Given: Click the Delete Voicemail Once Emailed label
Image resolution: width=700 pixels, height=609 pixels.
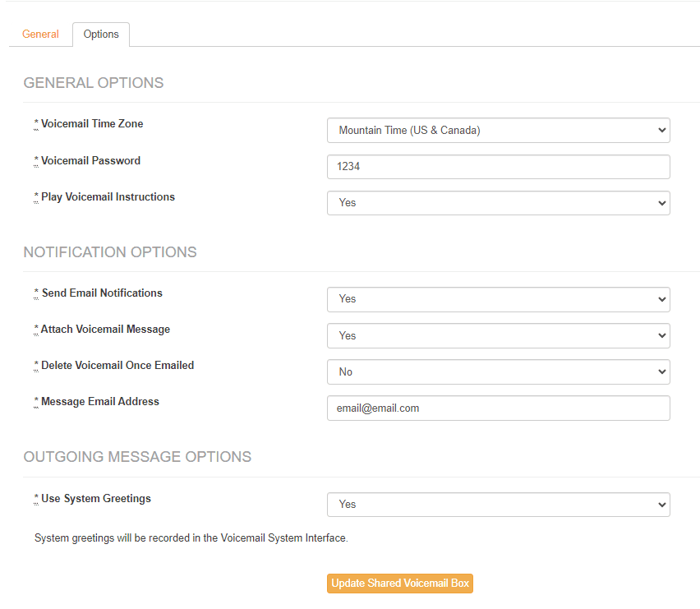Looking at the screenshot, I should click(x=114, y=365).
